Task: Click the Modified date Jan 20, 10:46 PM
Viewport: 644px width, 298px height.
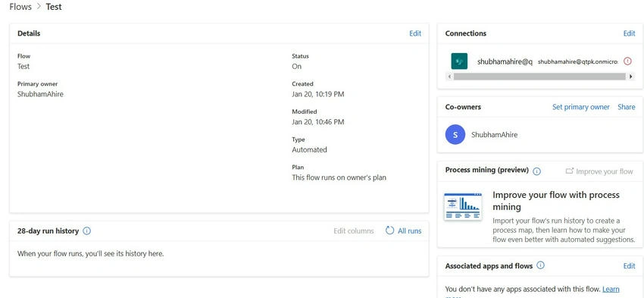Action: (318, 122)
